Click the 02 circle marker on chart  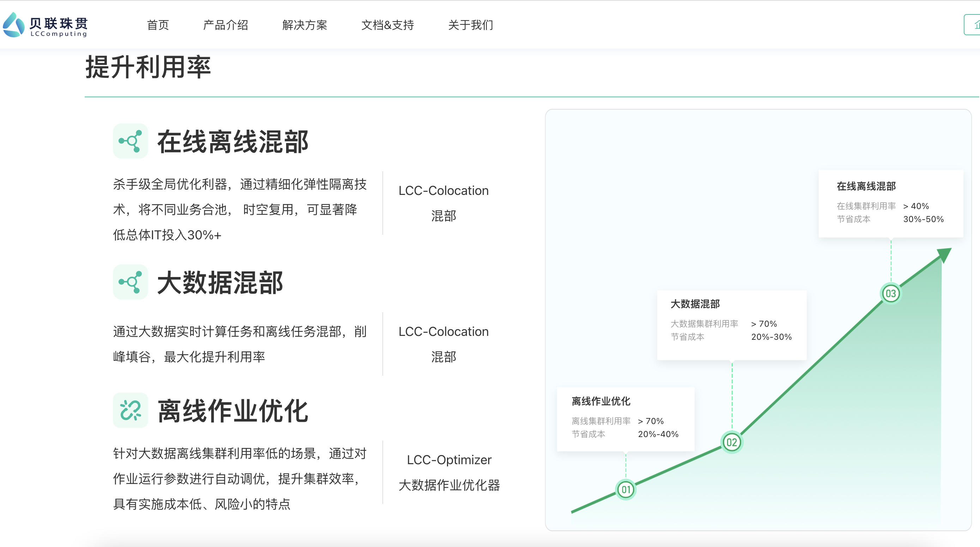[732, 442]
